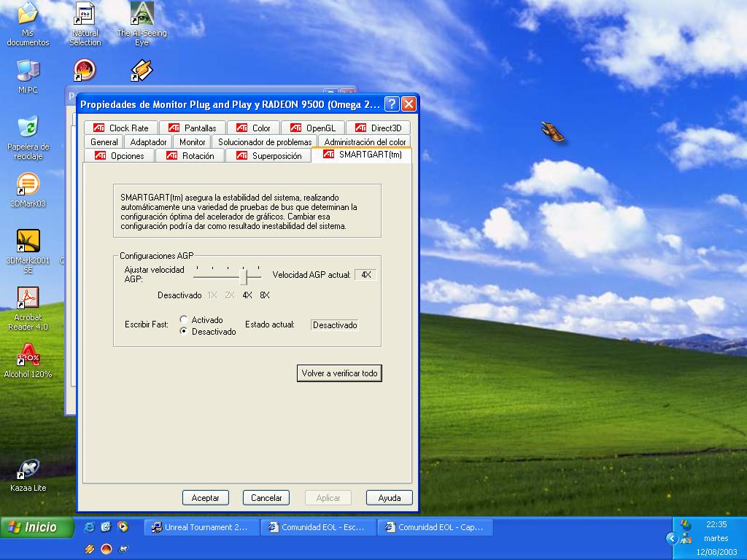This screenshot has height=560, width=747.
Task: Open Mis documentos desktop icon
Action: tap(28, 24)
